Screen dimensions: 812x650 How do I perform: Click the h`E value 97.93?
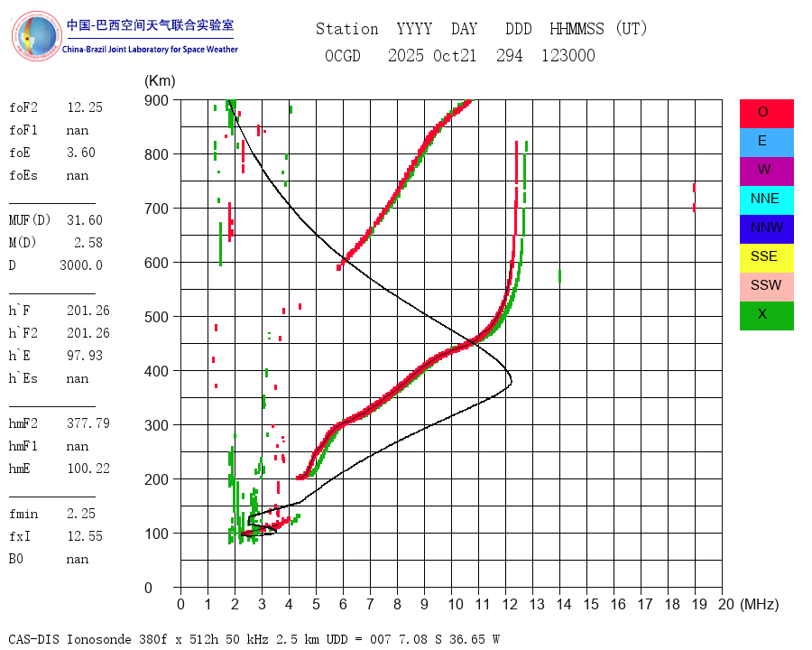(x=85, y=356)
